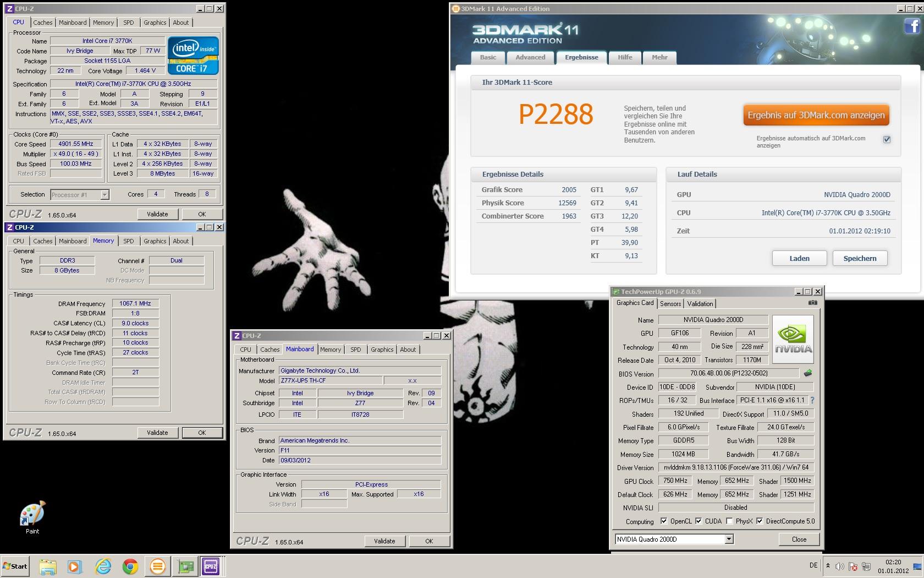This screenshot has height=578, width=924.
Task: Click the NVIDIA logo in GPU-Z
Action: (x=793, y=339)
